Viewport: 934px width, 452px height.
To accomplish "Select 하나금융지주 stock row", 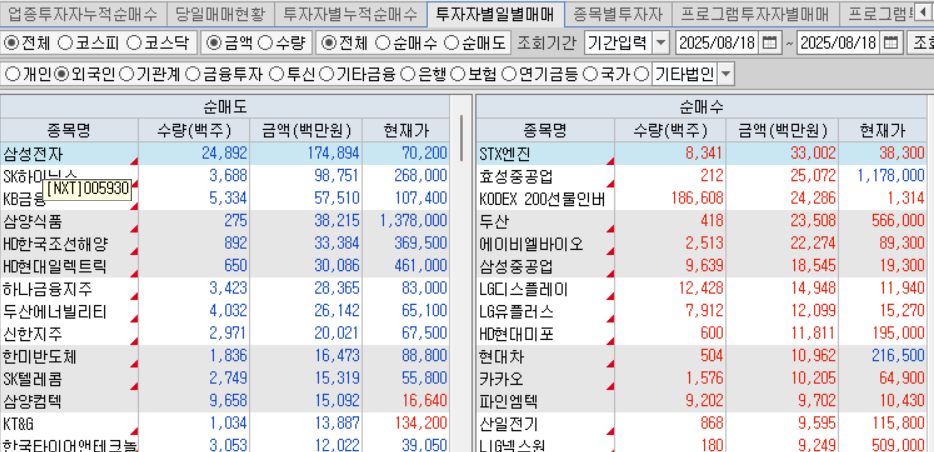I will [x=225, y=289].
